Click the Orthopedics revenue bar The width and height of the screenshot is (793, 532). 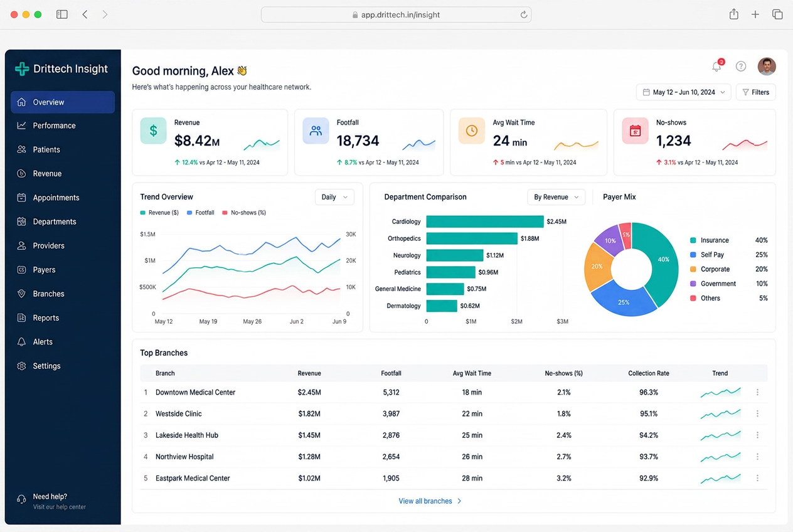[472, 238]
